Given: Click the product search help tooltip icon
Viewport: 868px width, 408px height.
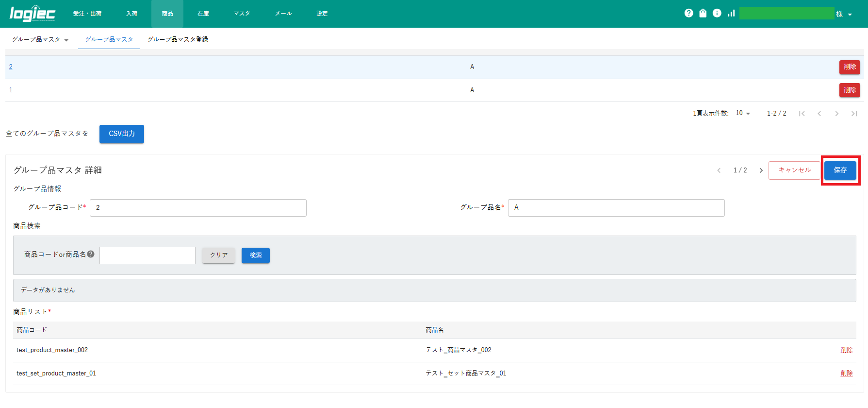Looking at the screenshot, I should [x=91, y=254].
